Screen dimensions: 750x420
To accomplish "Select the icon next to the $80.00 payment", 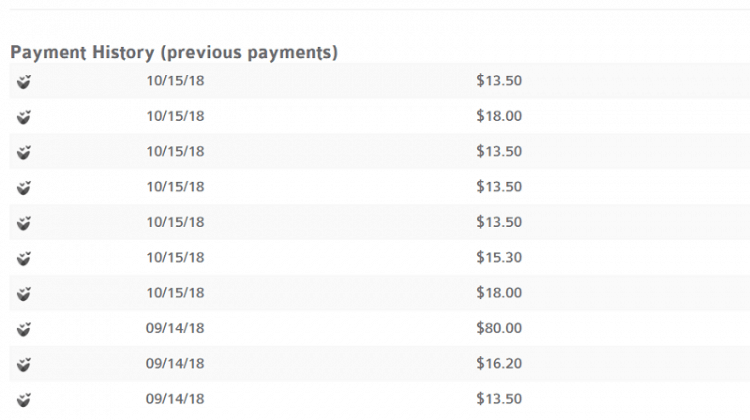I will click(24, 329).
